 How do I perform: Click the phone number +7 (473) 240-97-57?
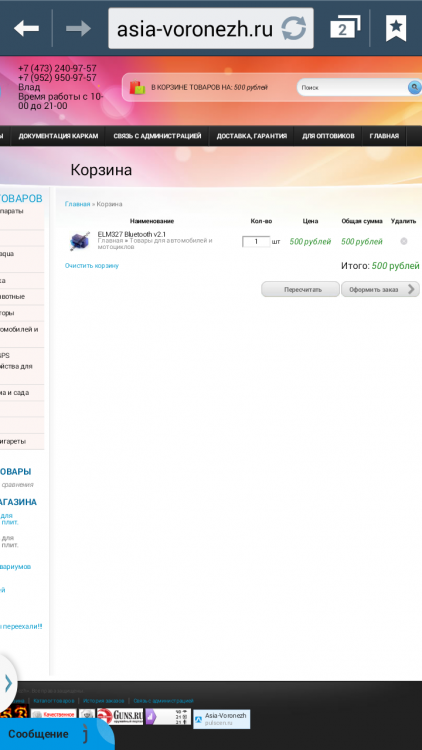[x=57, y=68]
